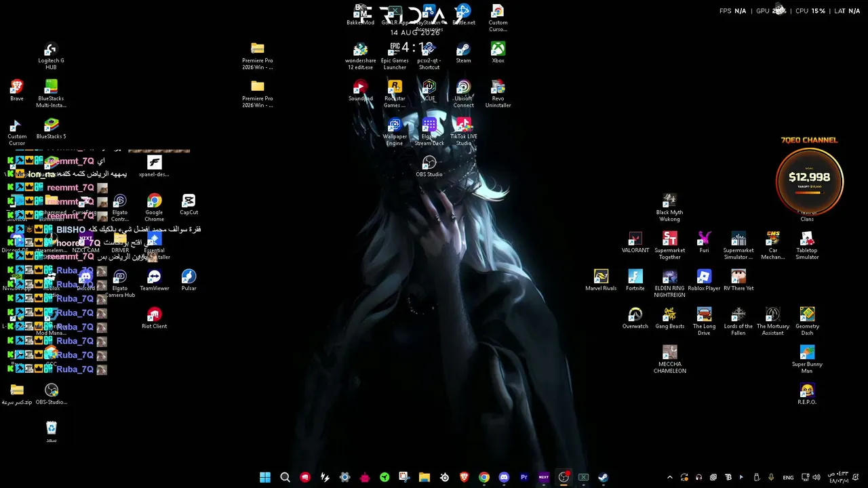868x488 pixels.
Task: Open the Logitech G HUB desktop shortcut
Action: [x=51, y=56]
